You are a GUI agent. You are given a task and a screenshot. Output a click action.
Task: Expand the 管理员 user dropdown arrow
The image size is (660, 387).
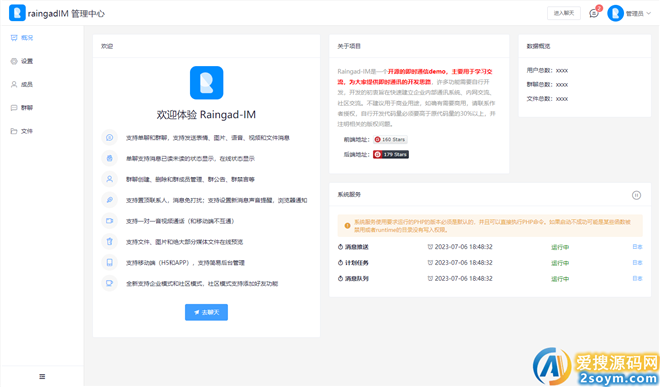(649, 13)
